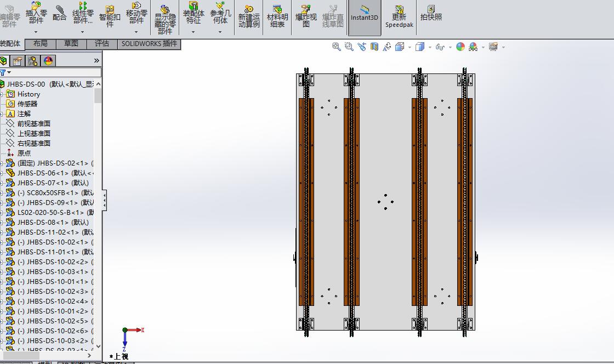The image size is (614, 364).
Task: Click the View Settings monitor icon
Action: [x=493, y=47]
